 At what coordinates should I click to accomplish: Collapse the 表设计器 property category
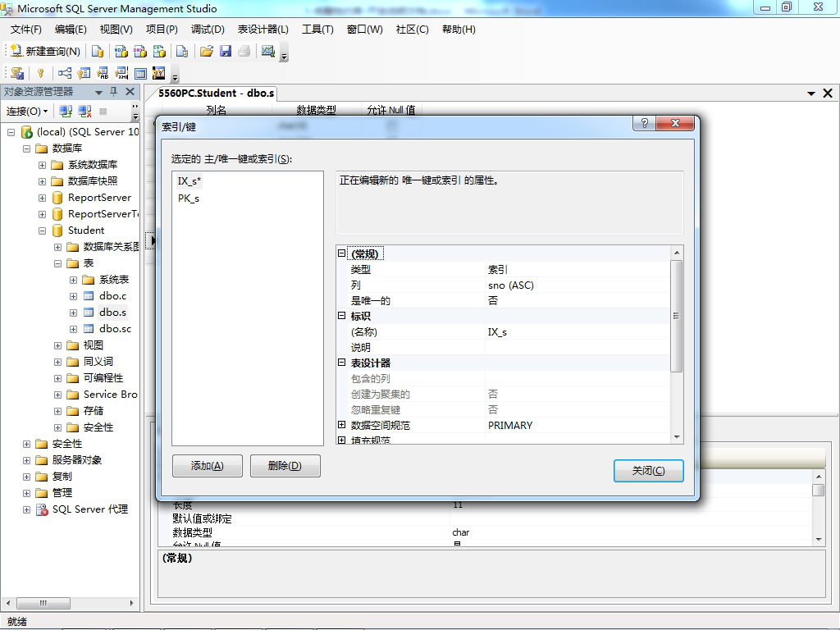342,362
